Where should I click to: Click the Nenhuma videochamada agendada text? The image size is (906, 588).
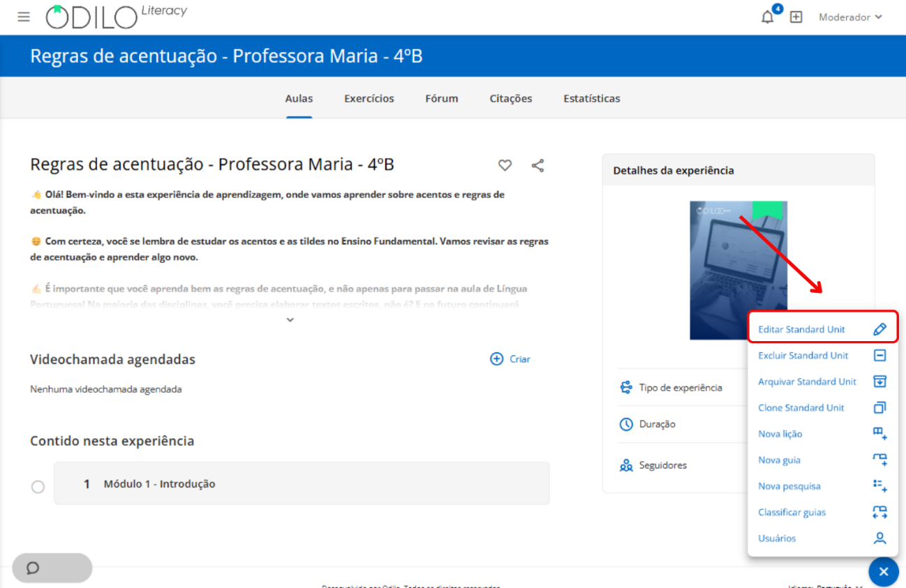106,389
